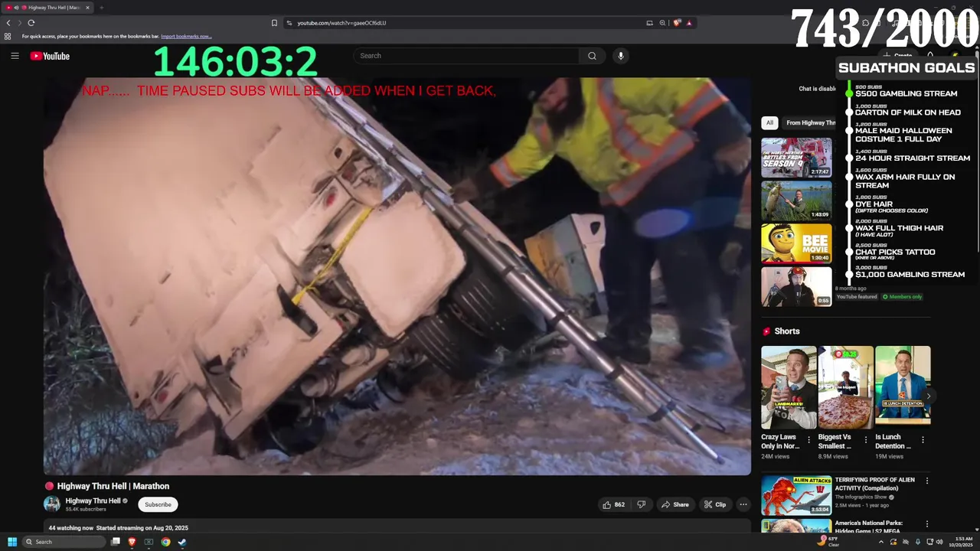980x551 pixels.
Task: Open options for Is Lunch Detention short
Action: click(923, 440)
